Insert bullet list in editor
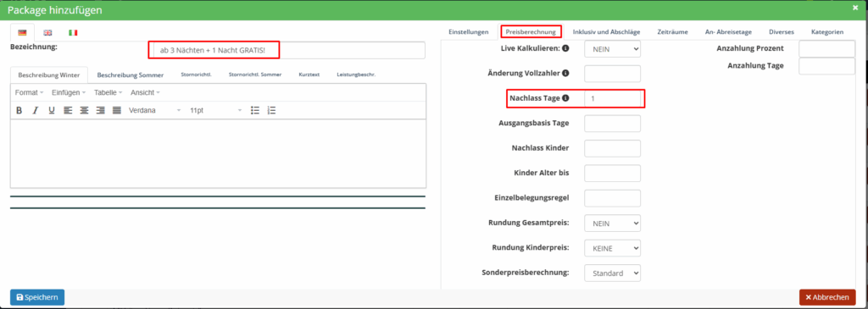868x309 pixels. [x=255, y=111]
